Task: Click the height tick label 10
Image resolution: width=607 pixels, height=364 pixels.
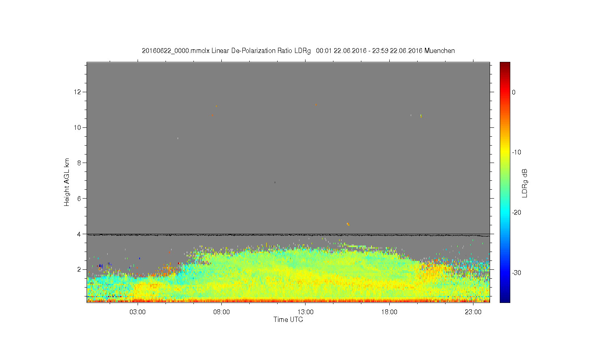Action: (78, 127)
